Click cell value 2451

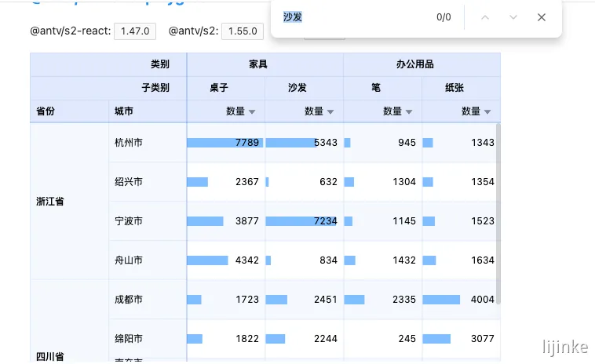(326, 300)
